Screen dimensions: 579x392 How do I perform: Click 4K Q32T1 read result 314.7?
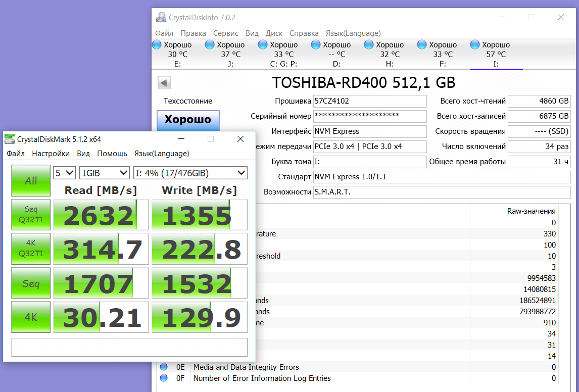(x=101, y=249)
